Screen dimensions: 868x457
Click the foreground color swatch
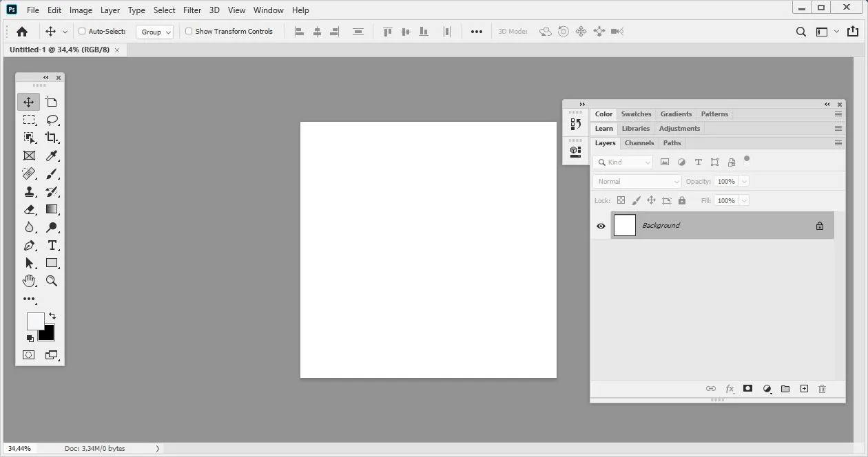35,320
